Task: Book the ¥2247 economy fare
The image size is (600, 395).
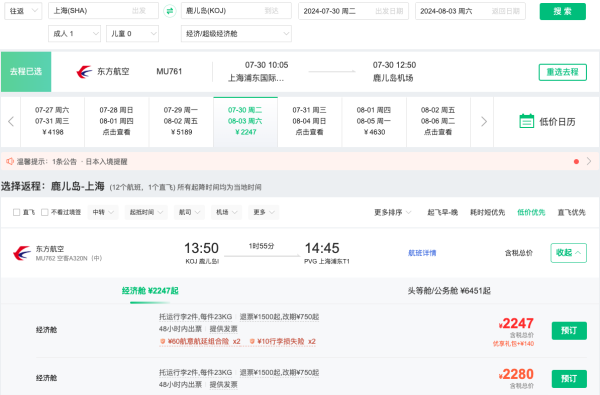Action: tap(569, 331)
